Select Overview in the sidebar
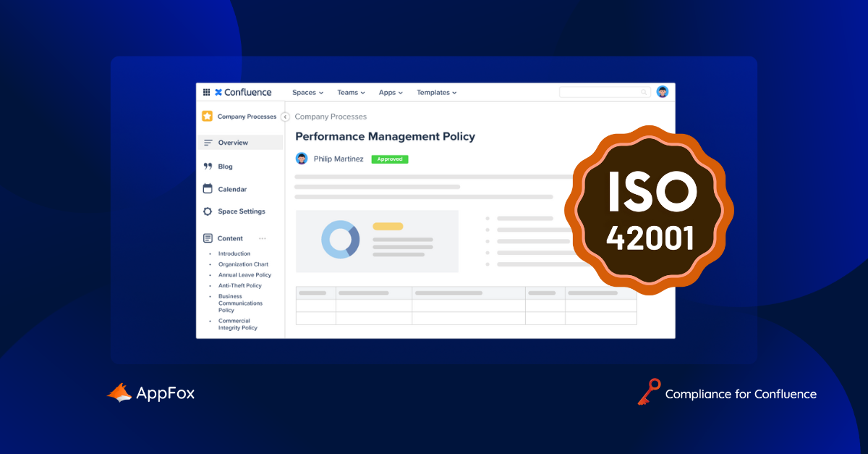 (x=233, y=143)
